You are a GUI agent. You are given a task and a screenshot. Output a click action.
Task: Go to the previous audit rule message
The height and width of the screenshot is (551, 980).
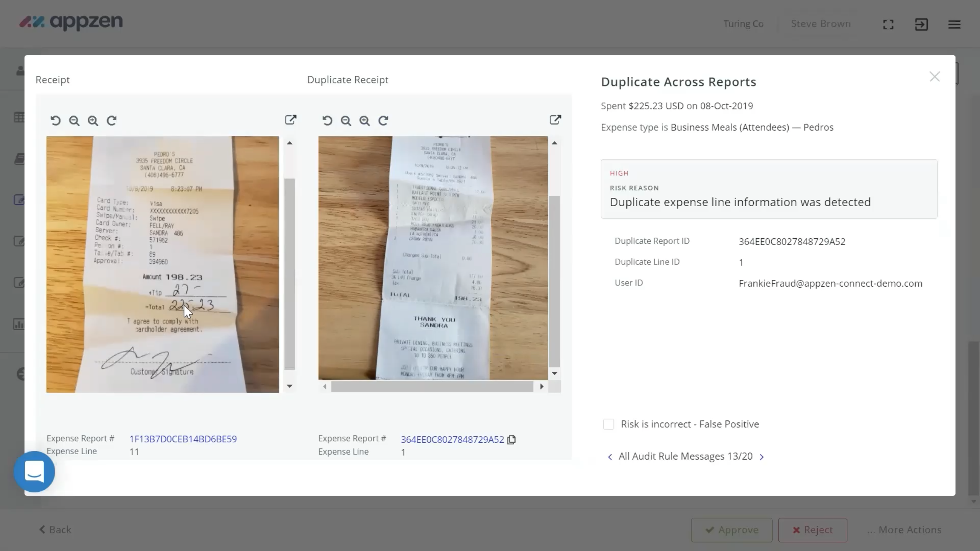(609, 456)
